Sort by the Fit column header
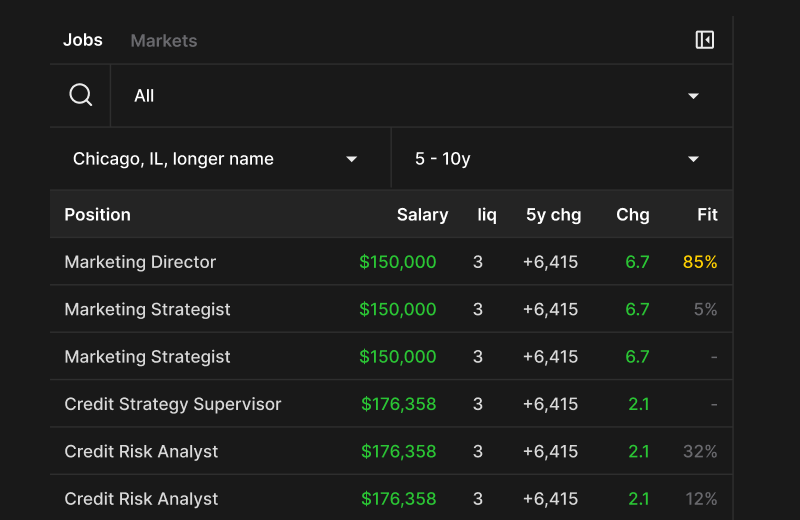The image size is (800, 520). pyautogui.click(x=707, y=214)
